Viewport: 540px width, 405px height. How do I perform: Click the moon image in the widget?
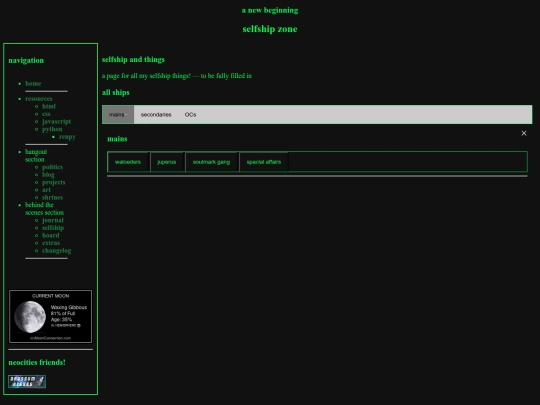(30, 316)
